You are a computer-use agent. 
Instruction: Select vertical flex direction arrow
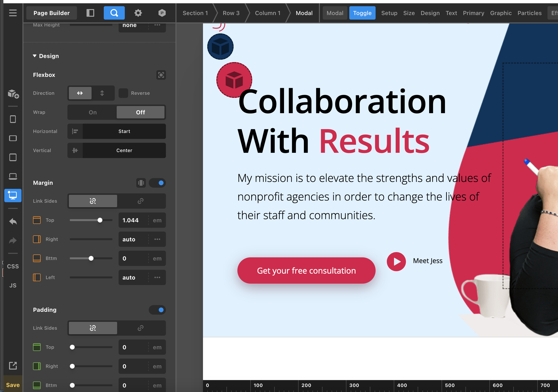pos(102,93)
